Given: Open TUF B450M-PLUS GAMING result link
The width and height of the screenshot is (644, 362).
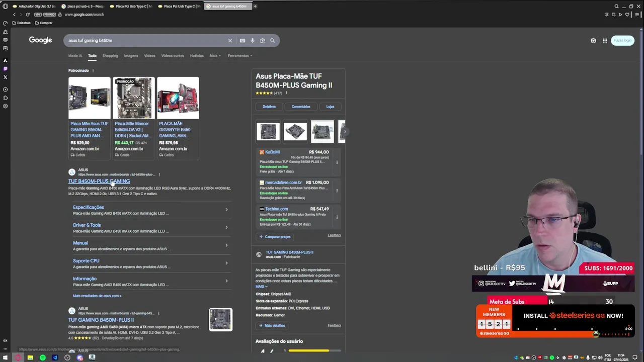Looking at the screenshot, I should point(99,181).
